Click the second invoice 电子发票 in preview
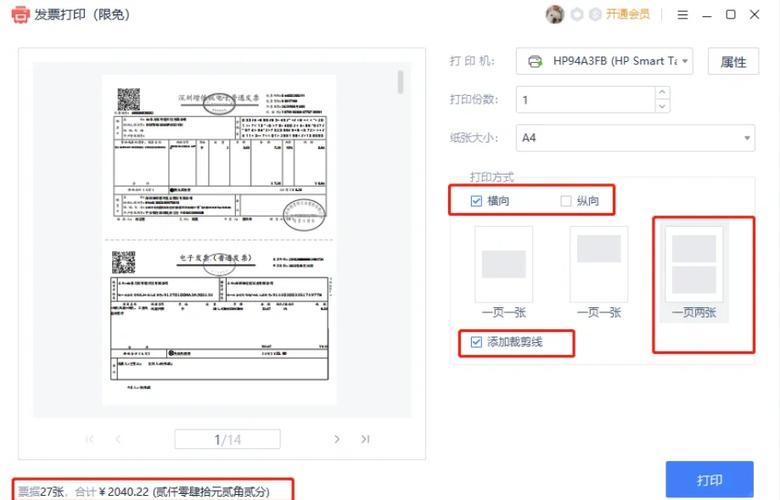This screenshot has width=780, height=500. (220, 318)
